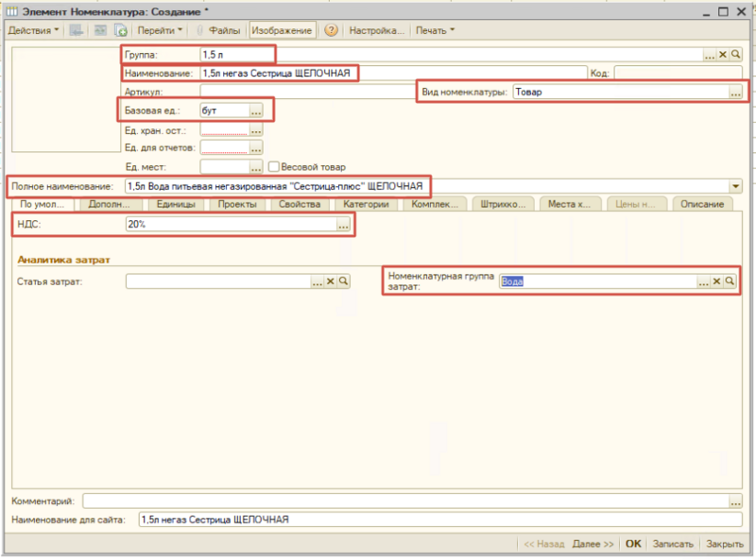Open Группа value with magnifier icon
The image size is (756, 560).
(x=735, y=55)
